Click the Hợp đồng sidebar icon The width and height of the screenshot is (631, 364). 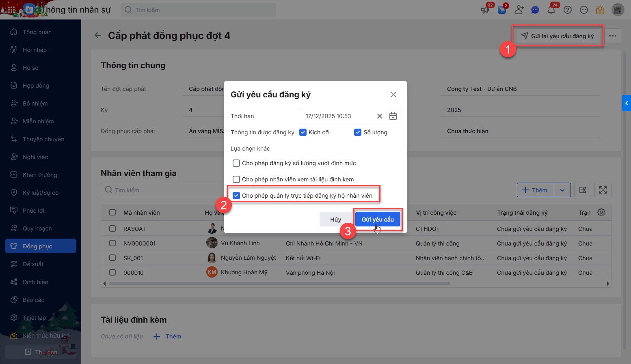(x=14, y=86)
